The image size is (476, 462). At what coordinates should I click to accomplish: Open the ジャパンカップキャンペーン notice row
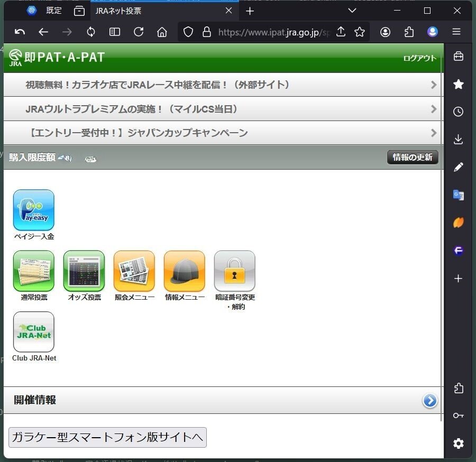coord(223,133)
